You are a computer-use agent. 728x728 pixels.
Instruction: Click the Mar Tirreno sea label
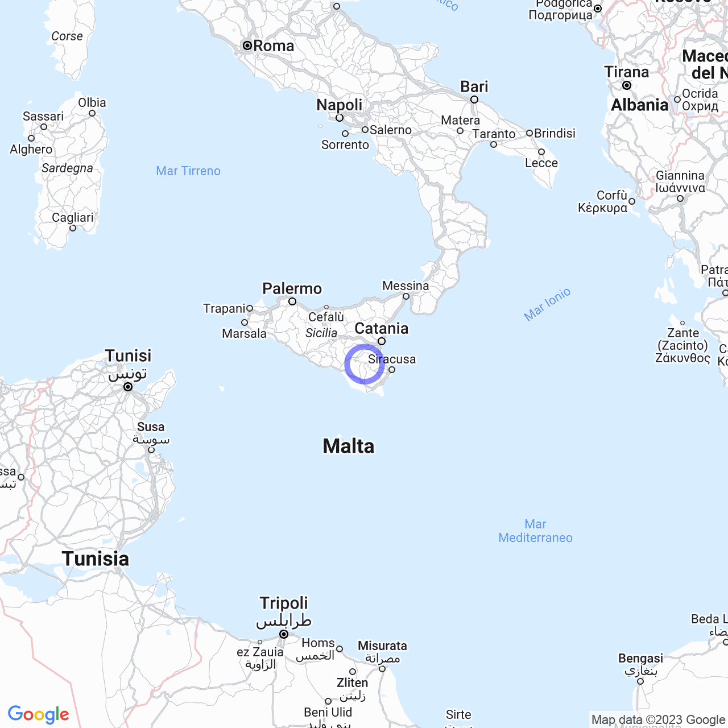click(188, 171)
